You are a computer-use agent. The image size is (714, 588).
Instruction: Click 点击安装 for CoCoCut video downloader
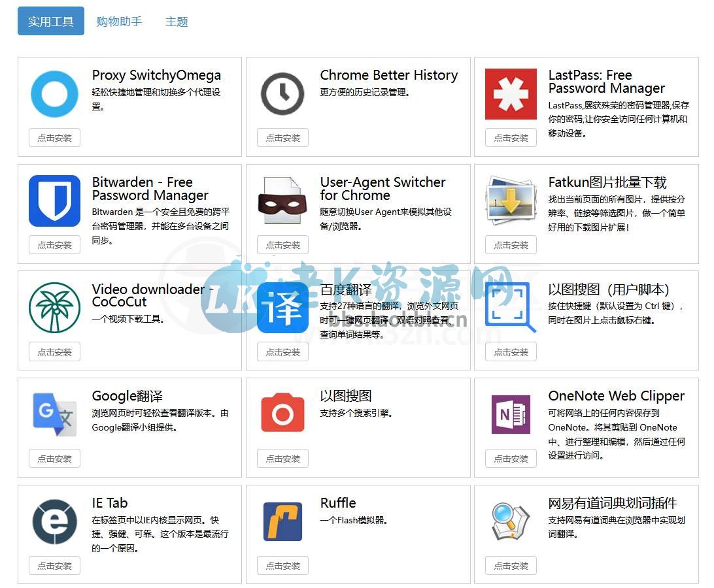point(55,351)
